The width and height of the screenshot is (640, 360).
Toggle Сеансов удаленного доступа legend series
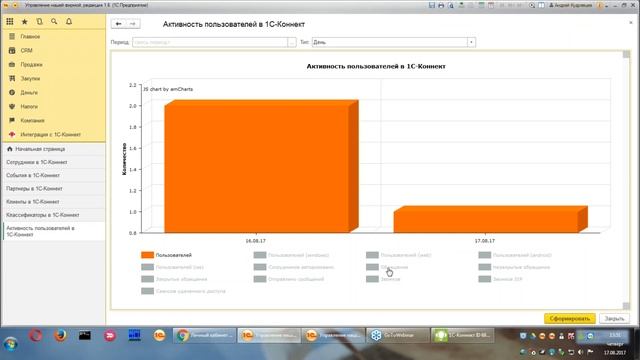[x=183, y=291]
